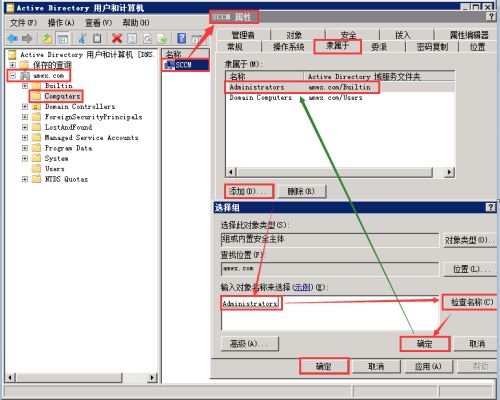The width and height of the screenshot is (500, 400).
Task: Expand the Domain Controllers node
Action: click(25, 107)
